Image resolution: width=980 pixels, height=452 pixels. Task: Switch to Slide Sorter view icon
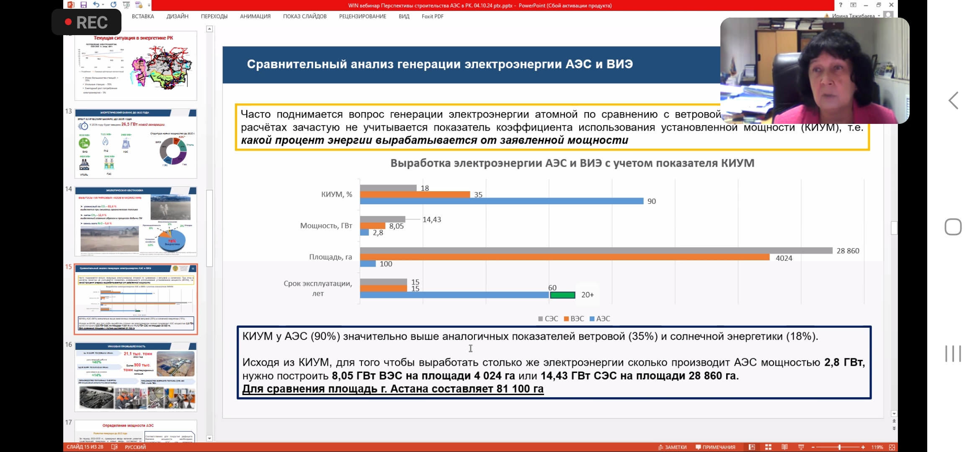[x=768, y=447]
